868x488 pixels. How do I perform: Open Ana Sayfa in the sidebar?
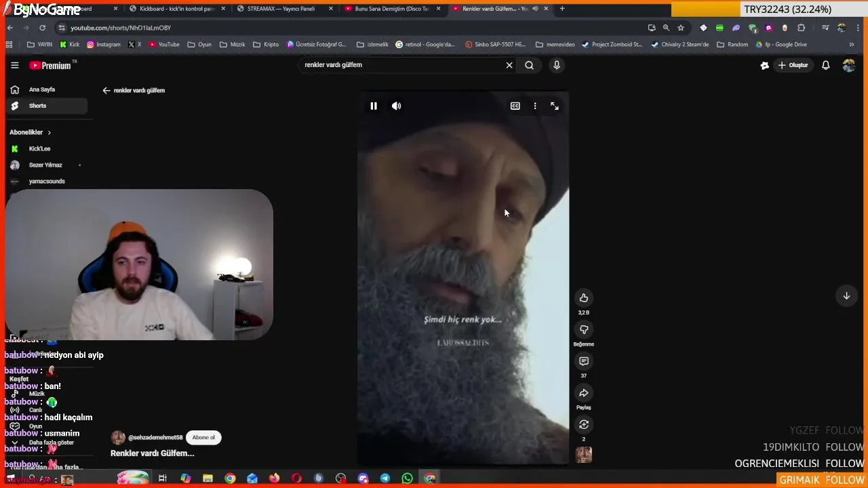coord(42,89)
